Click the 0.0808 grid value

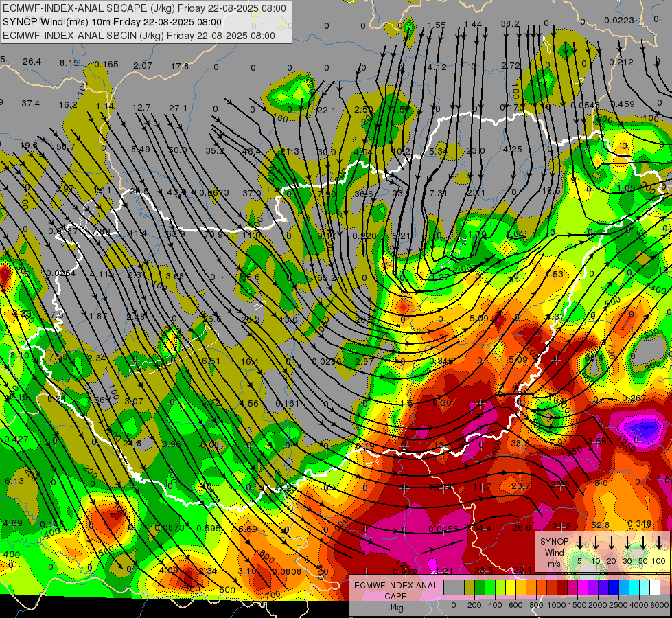click(x=287, y=571)
